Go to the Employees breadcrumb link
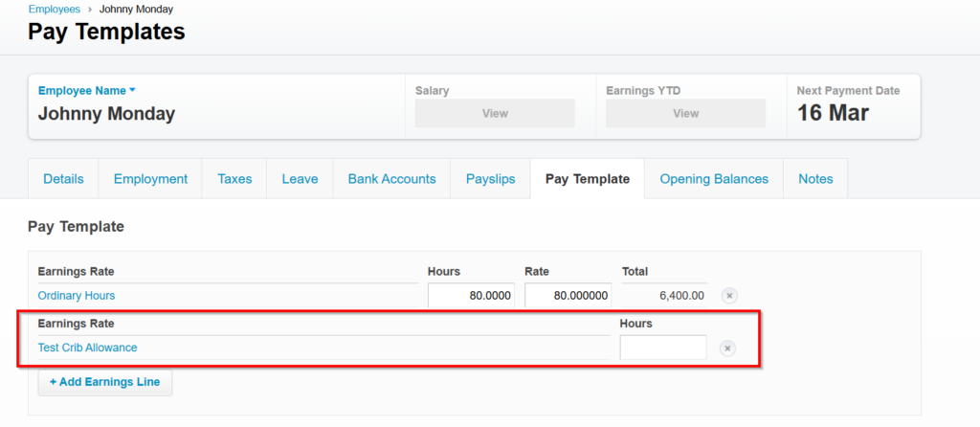Image resolution: width=980 pixels, height=427 pixels. [55, 10]
